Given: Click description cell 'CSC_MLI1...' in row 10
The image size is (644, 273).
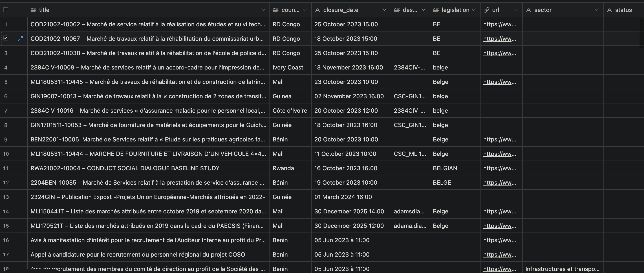Looking at the screenshot, I should [x=410, y=154].
